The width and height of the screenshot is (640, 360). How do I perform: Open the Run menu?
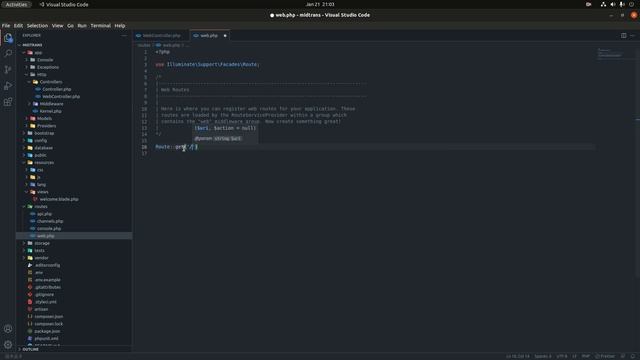coord(82,26)
